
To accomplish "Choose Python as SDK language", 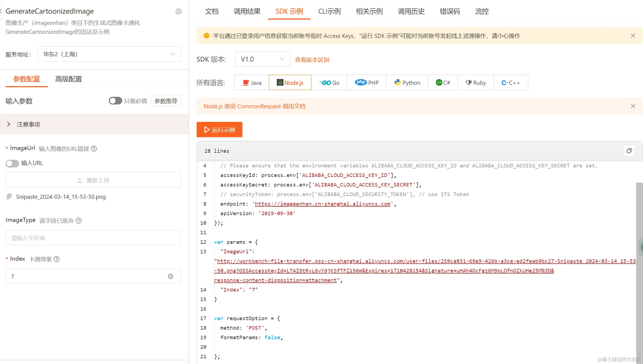I will coord(407,82).
